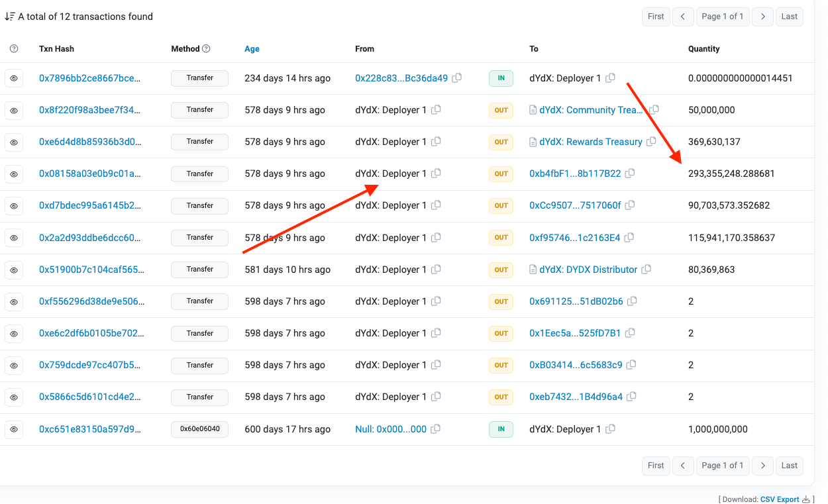Copy address 0xCc9507...7517060f icon
The width and height of the screenshot is (828, 504).
click(x=630, y=205)
